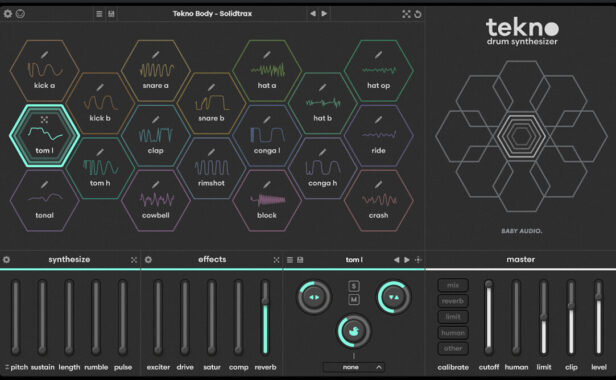This screenshot has height=380, width=616.
Task: Select the block drum pad
Action: 267,201
